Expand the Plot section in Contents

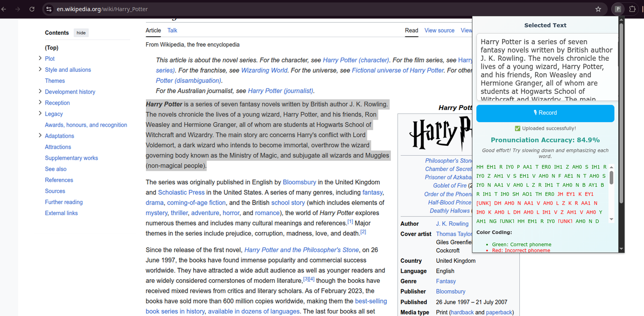(40, 58)
